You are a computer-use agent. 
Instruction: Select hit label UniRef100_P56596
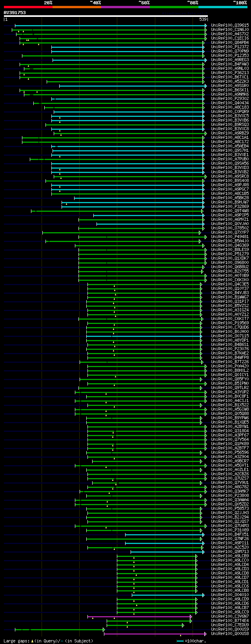click(x=230, y=452)
